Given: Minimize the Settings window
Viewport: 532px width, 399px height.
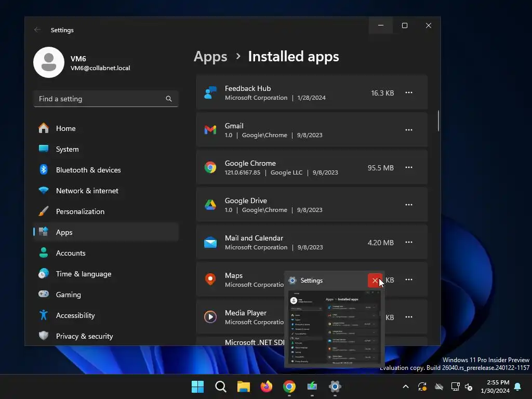Looking at the screenshot, I should pyautogui.click(x=381, y=25).
